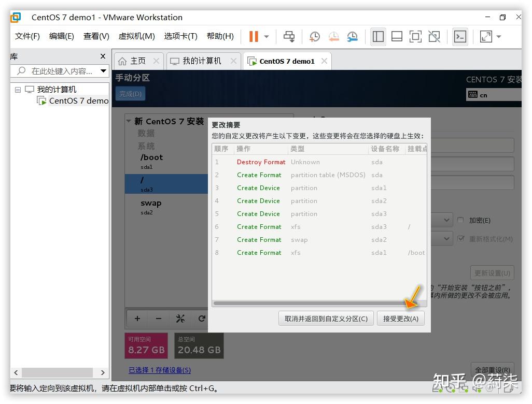
Task: Collapse the 我的计算机 tree node
Action: [18, 90]
